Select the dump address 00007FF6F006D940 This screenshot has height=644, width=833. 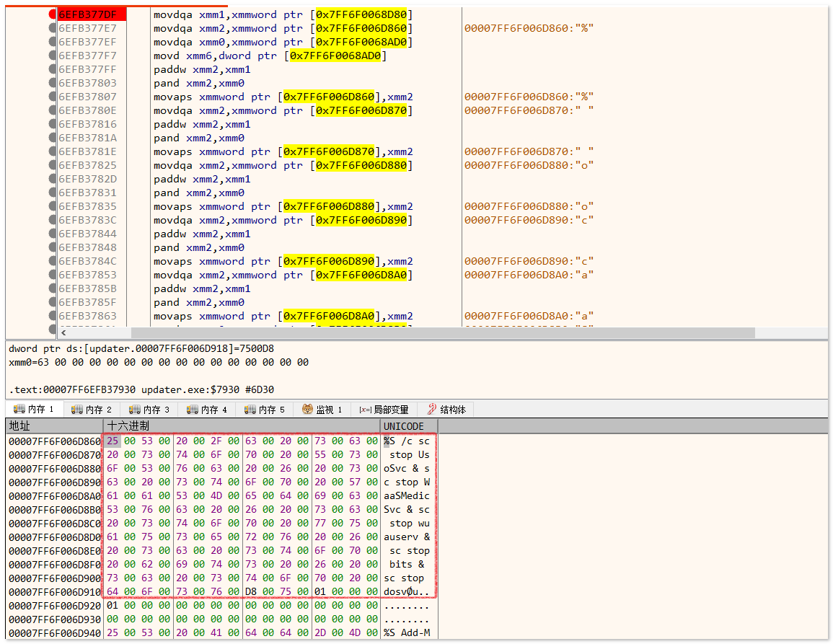[54, 632]
